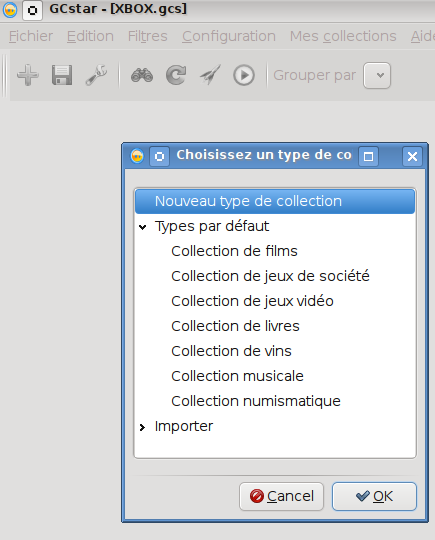Click the circular arrow Refresh icon
This screenshot has height=540, width=435.
[x=176, y=75]
